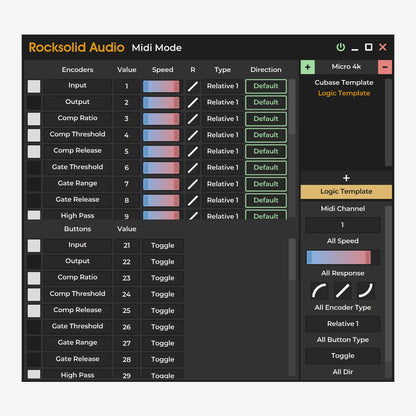Click the green power icon

point(340,47)
